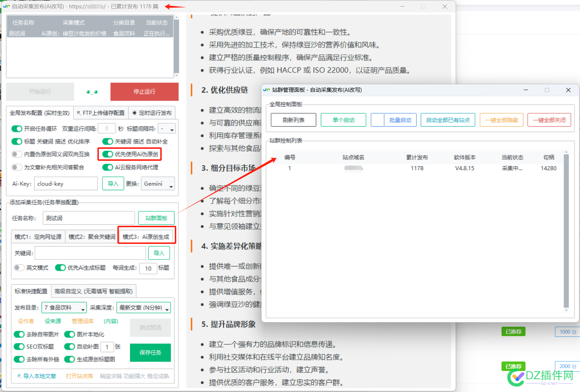Click the (内容) link
Image resolution: width=580 pixels, height=392 pixels.
111,321
